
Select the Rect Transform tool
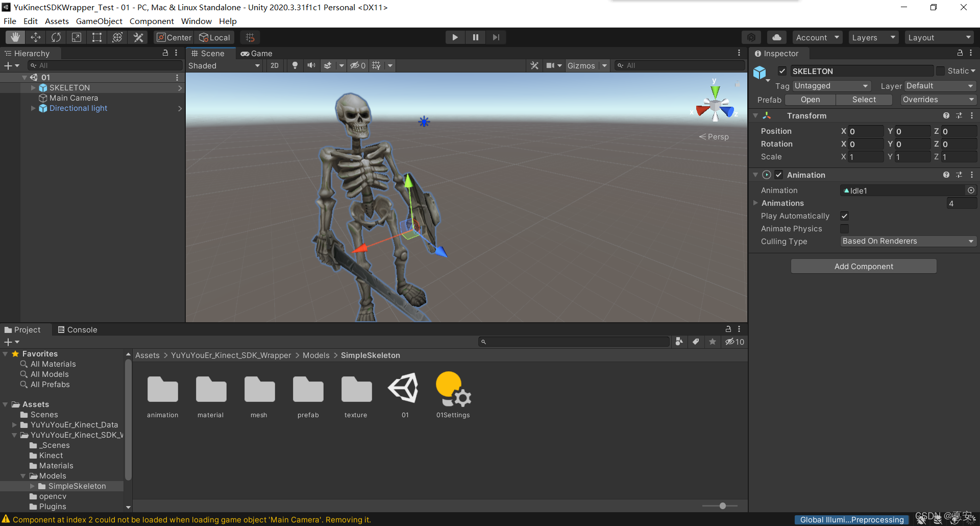click(x=97, y=37)
